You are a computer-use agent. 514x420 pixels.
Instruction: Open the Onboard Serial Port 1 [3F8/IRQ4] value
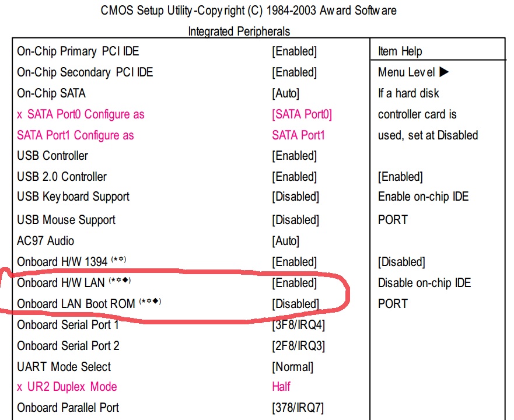[298, 325]
